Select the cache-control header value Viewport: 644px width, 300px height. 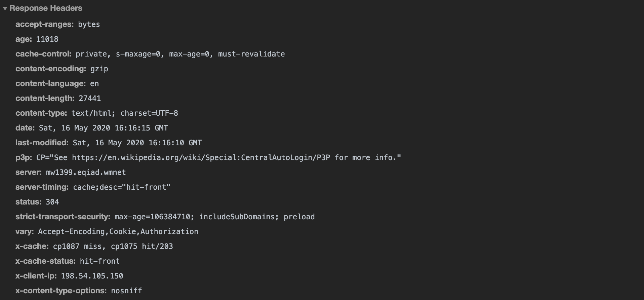180,54
